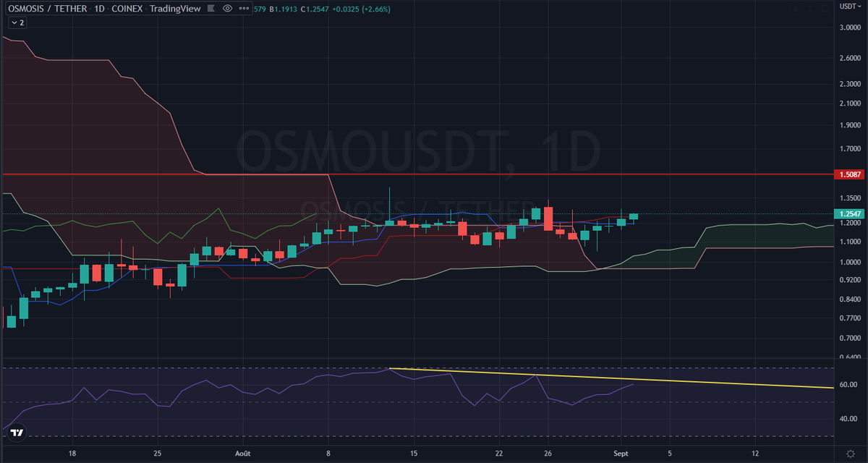Image resolution: width=868 pixels, height=463 pixels.
Task: Click the 3.0000 price scale label
Action: pos(849,27)
